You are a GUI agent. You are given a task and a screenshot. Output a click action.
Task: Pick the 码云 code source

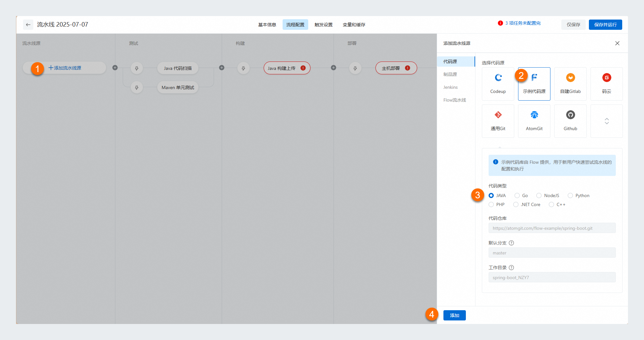[607, 84]
